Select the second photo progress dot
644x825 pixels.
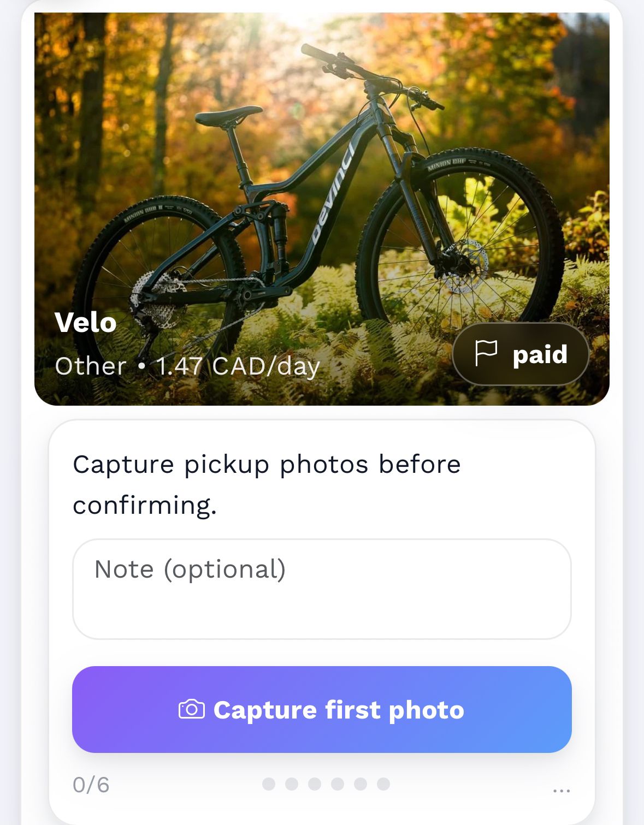(292, 784)
